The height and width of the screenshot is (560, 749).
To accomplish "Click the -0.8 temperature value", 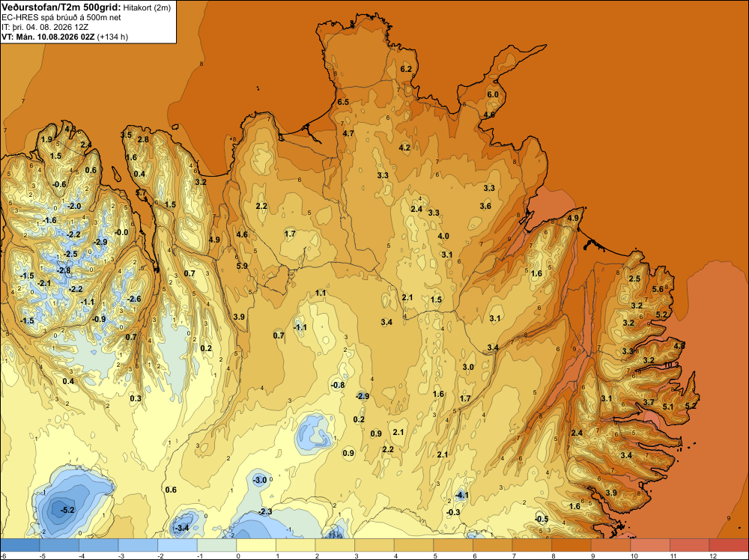I will [x=338, y=385].
